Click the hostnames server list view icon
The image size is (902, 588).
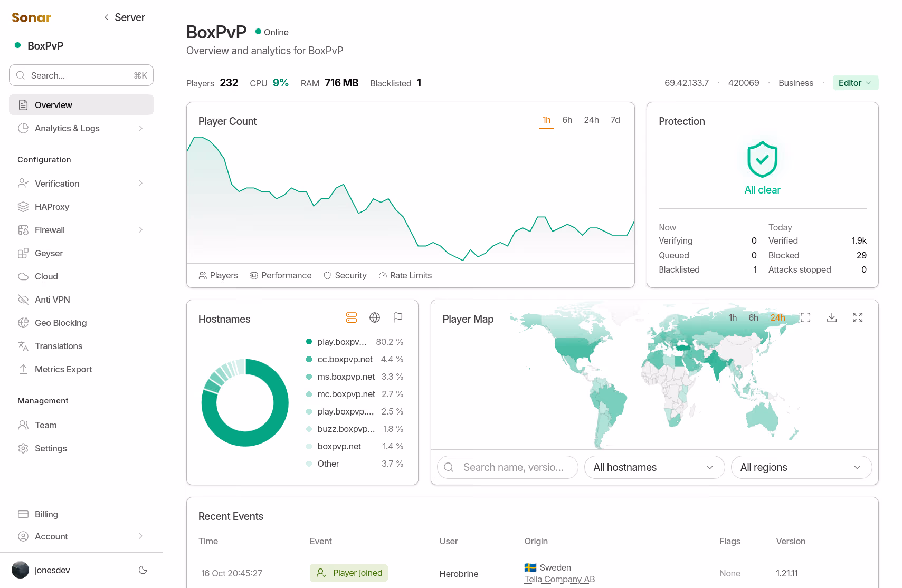[352, 317]
